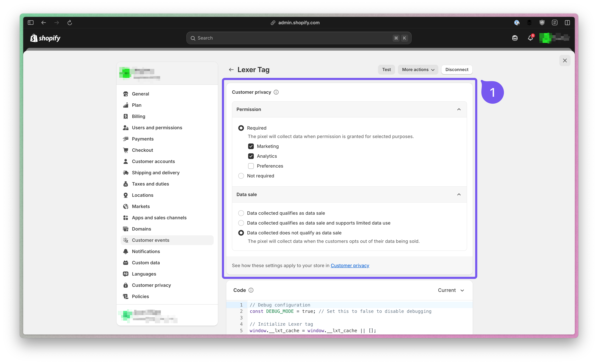Viewport: 598px width, 364px height.
Task: Click the Shopify logo
Action: click(x=45, y=38)
